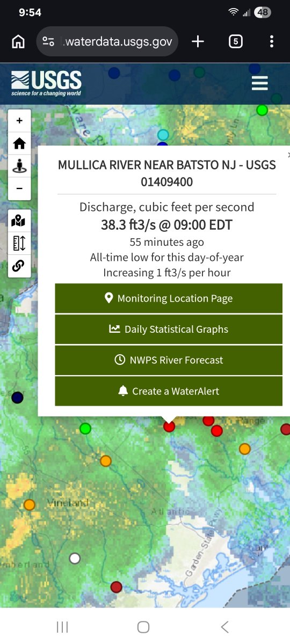
Task: Select the green marker left of the popup pointer
Action: 85,428
